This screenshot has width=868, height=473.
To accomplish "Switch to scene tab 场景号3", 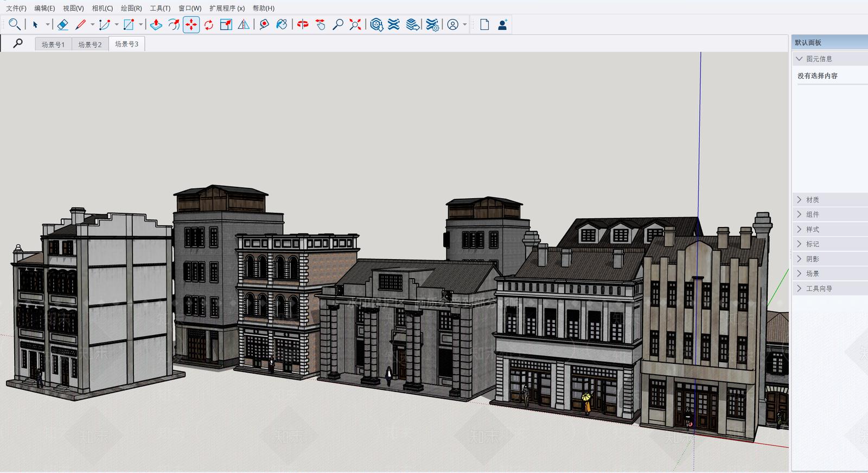I will (x=126, y=44).
